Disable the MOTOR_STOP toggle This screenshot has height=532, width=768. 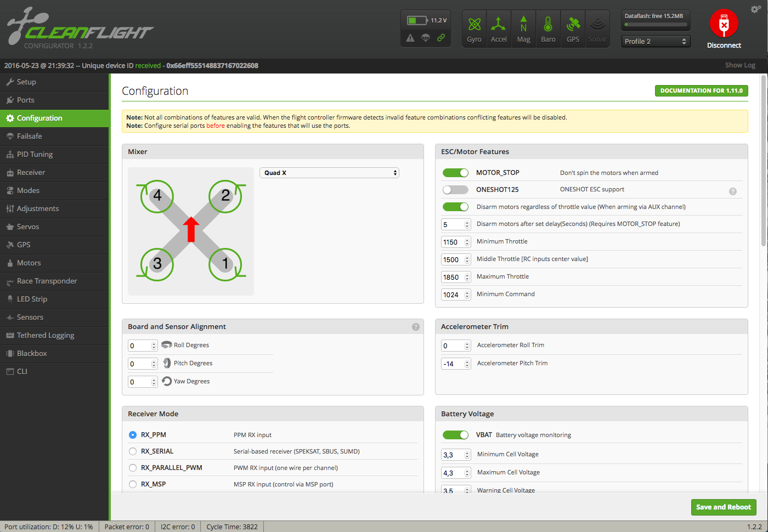pyautogui.click(x=456, y=173)
